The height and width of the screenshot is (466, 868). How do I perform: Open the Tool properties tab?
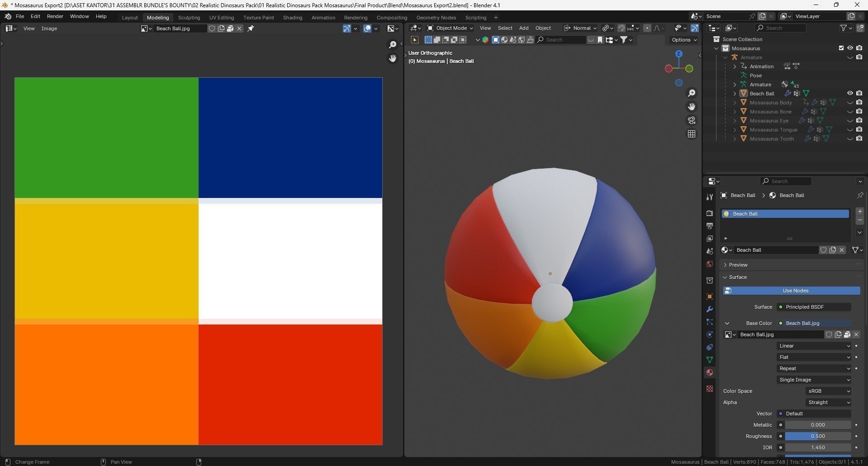(709, 197)
